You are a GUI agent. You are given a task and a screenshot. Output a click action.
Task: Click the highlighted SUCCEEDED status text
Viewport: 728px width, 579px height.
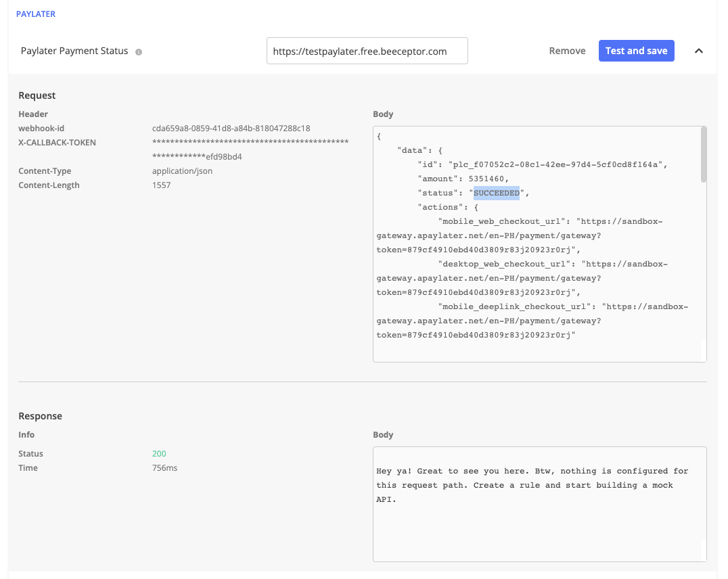[496, 193]
